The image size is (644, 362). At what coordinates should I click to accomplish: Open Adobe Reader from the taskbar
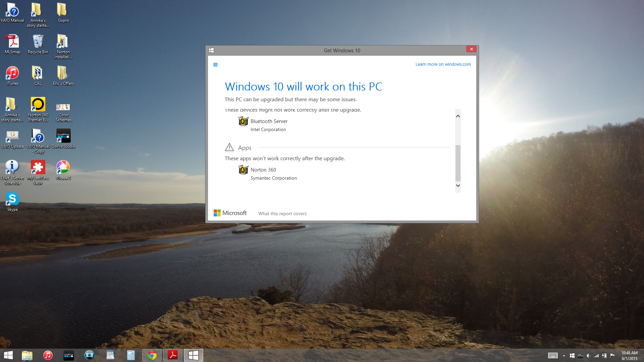172,355
